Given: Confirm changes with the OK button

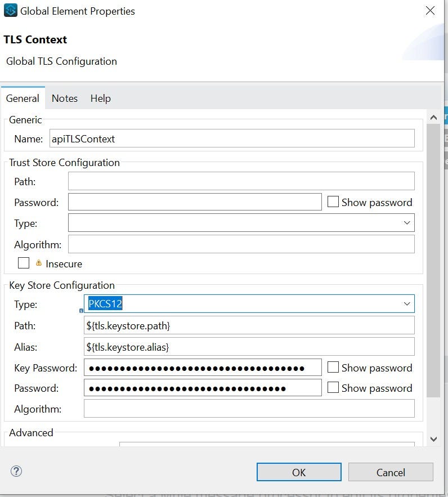Looking at the screenshot, I should (299, 472).
